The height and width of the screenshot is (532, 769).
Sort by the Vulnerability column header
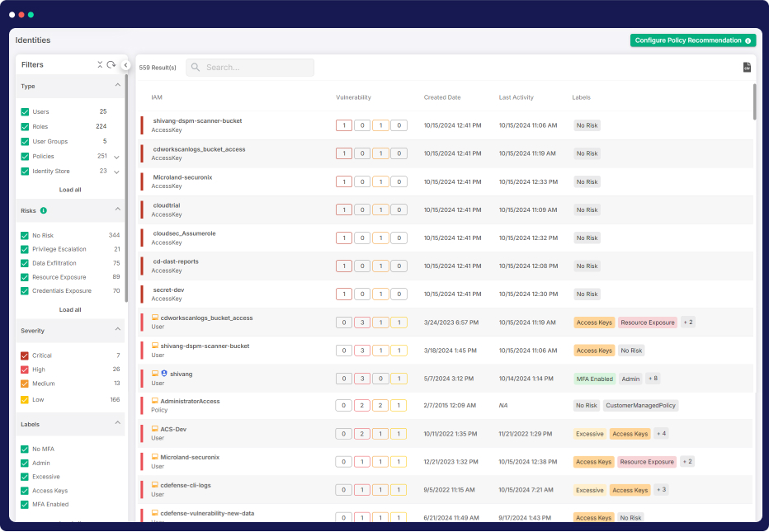click(x=353, y=97)
